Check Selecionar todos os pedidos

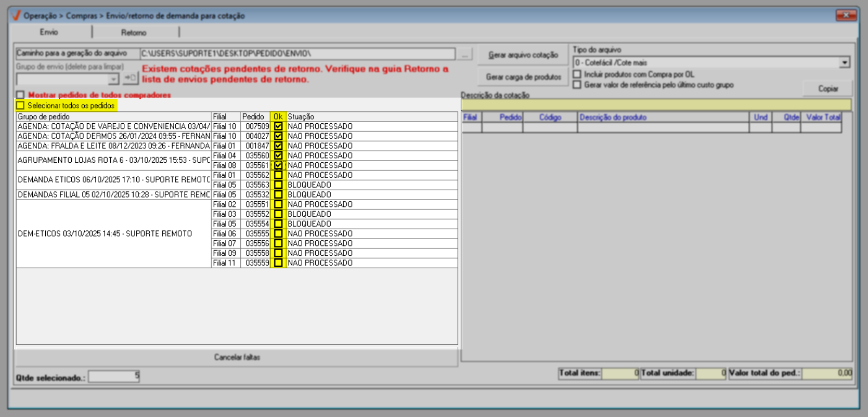pyautogui.click(x=20, y=106)
